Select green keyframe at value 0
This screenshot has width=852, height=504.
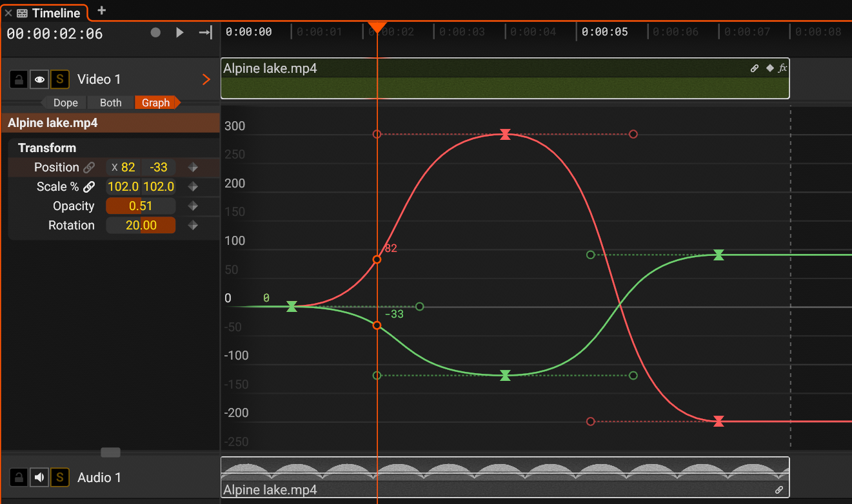click(x=292, y=307)
